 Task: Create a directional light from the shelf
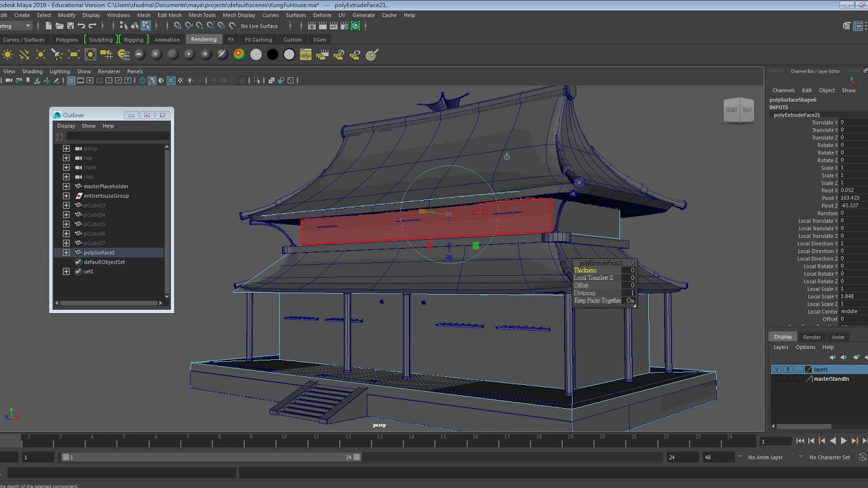[24, 55]
